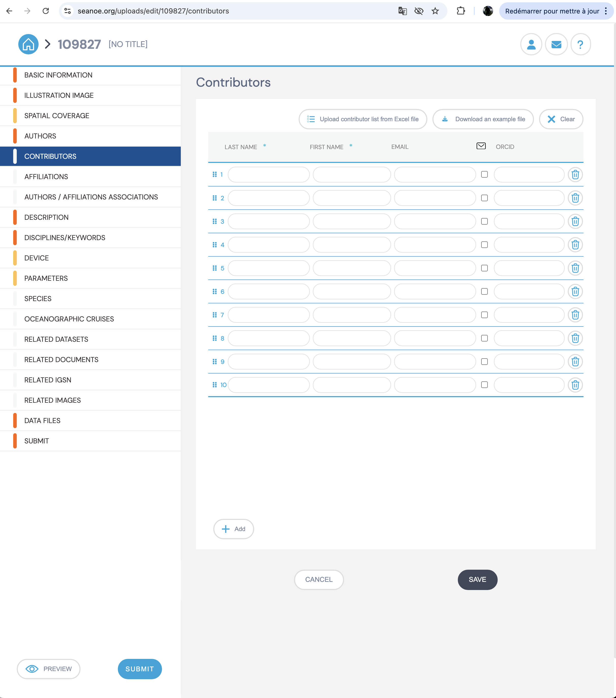Viewport: 616px width, 698px height.
Task: Open the user profile icon
Action: (531, 44)
